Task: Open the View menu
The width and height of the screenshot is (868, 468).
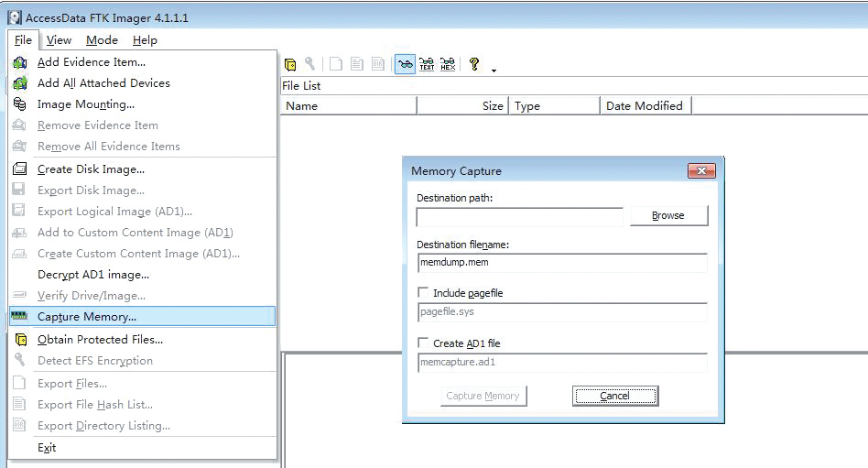Action: pyautogui.click(x=59, y=40)
